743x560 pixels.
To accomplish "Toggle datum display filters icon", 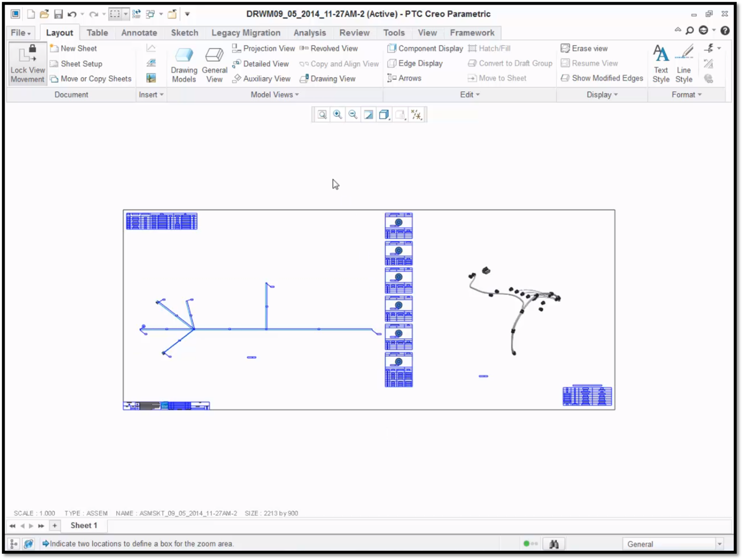I will [416, 115].
